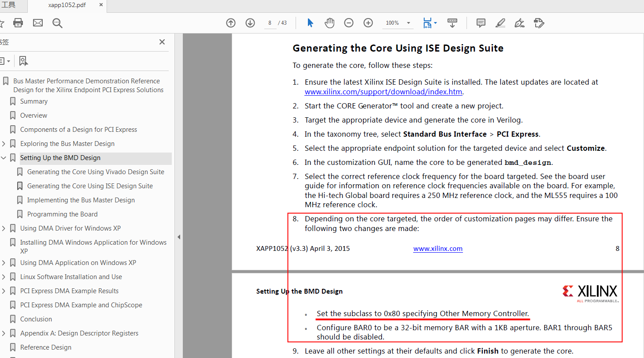The image size is (644, 358).
Task: Click the page number field showing 8
Action: click(x=270, y=23)
